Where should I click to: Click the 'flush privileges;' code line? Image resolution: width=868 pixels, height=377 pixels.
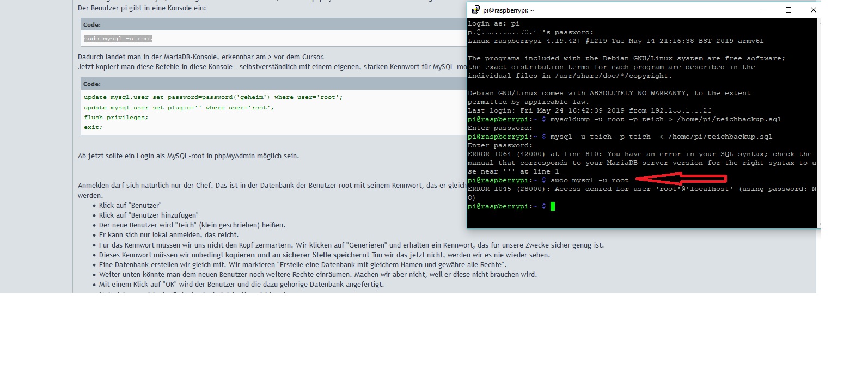point(116,118)
